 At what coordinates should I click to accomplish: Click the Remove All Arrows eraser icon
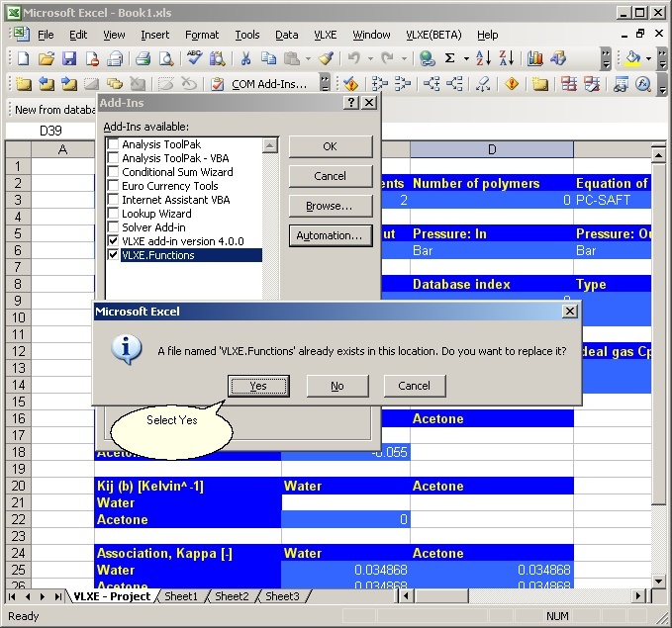pyautogui.click(x=483, y=84)
